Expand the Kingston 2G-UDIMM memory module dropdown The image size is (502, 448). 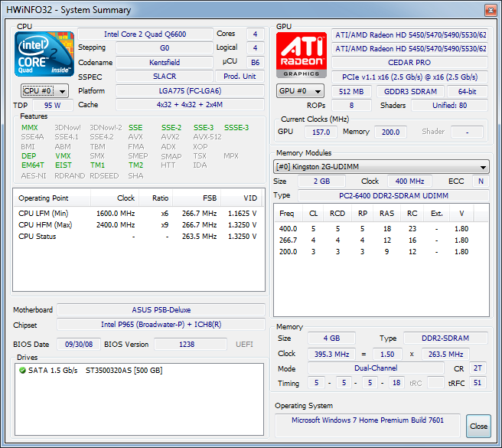pyautogui.click(x=381, y=167)
